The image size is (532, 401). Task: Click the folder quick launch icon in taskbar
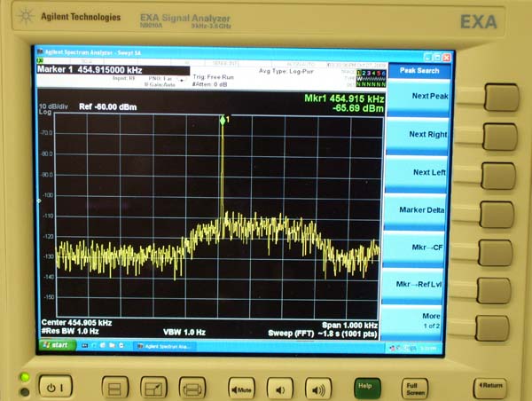click(113, 346)
